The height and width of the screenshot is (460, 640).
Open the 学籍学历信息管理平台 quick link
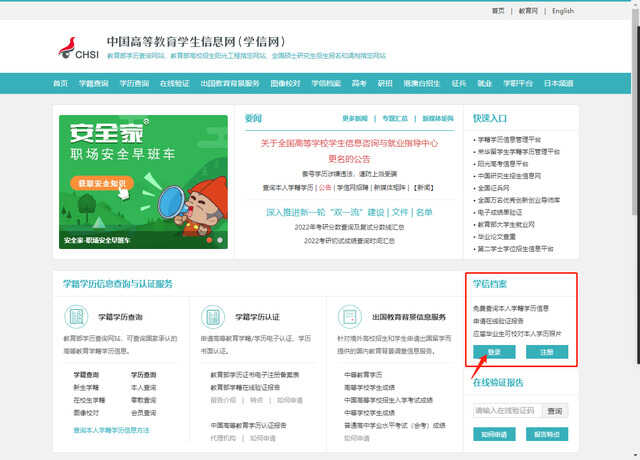[x=509, y=140]
